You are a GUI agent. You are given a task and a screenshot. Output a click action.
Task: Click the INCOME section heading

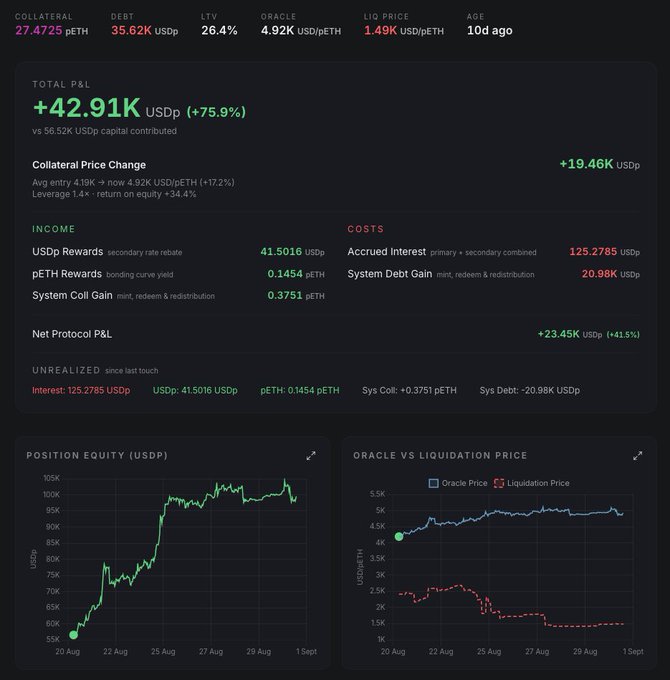coord(54,229)
